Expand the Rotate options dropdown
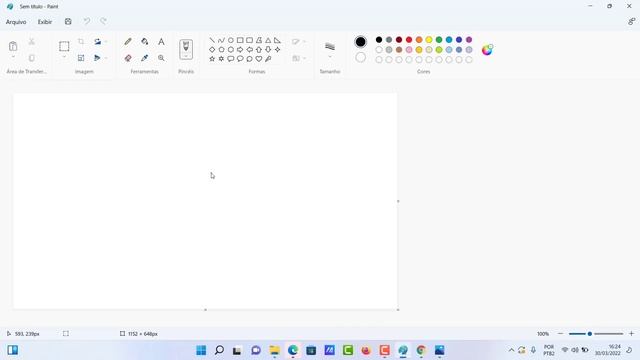This screenshot has height=360, width=640. click(106, 42)
